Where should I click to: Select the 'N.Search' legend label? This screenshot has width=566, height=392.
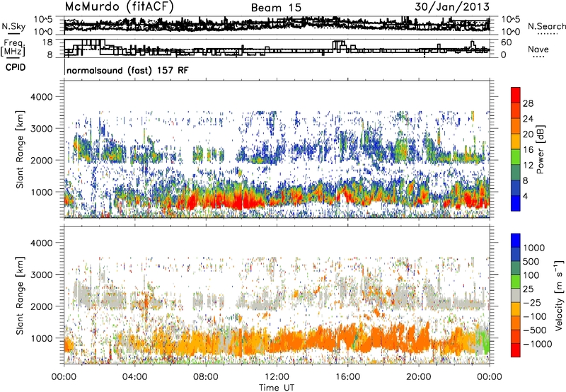[546, 26]
